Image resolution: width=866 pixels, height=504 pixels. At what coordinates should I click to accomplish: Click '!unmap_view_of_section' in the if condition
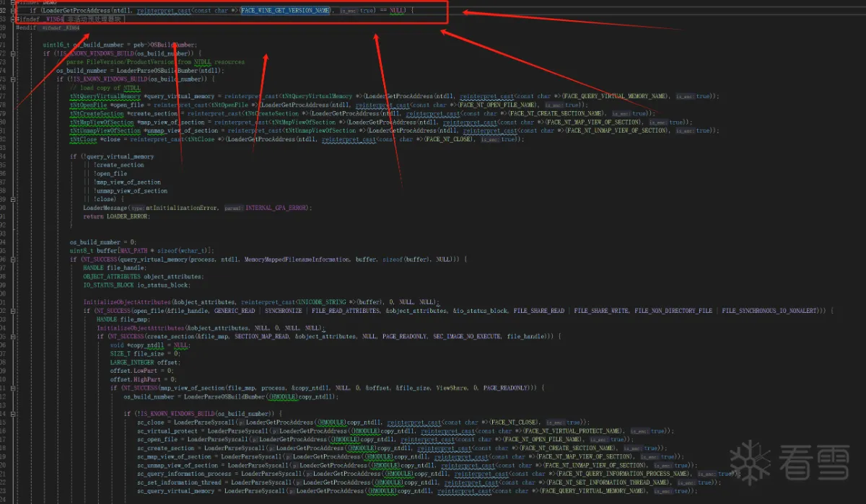131,191
